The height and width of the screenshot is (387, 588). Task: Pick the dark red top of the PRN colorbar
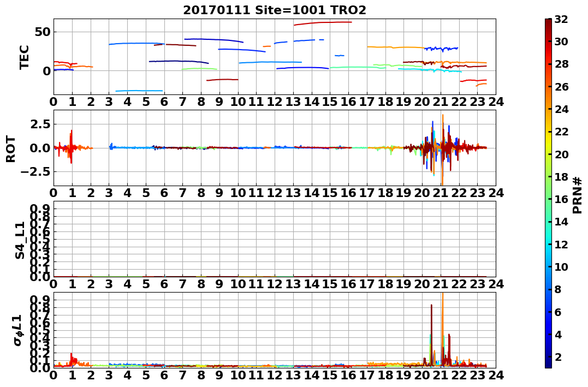click(x=548, y=22)
